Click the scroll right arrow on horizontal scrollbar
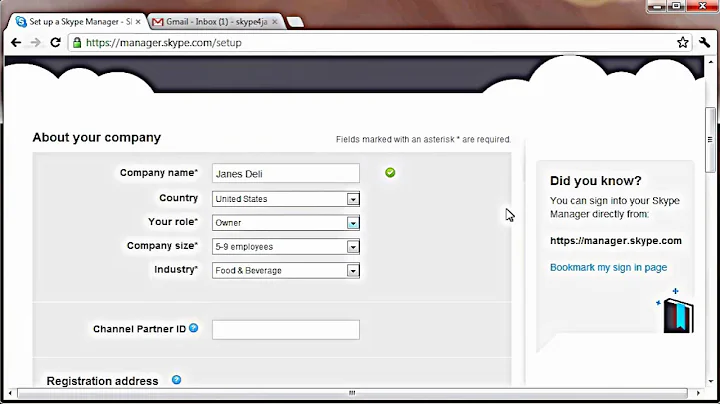This screenshot has width=720, height=404. tap(698, 393)
